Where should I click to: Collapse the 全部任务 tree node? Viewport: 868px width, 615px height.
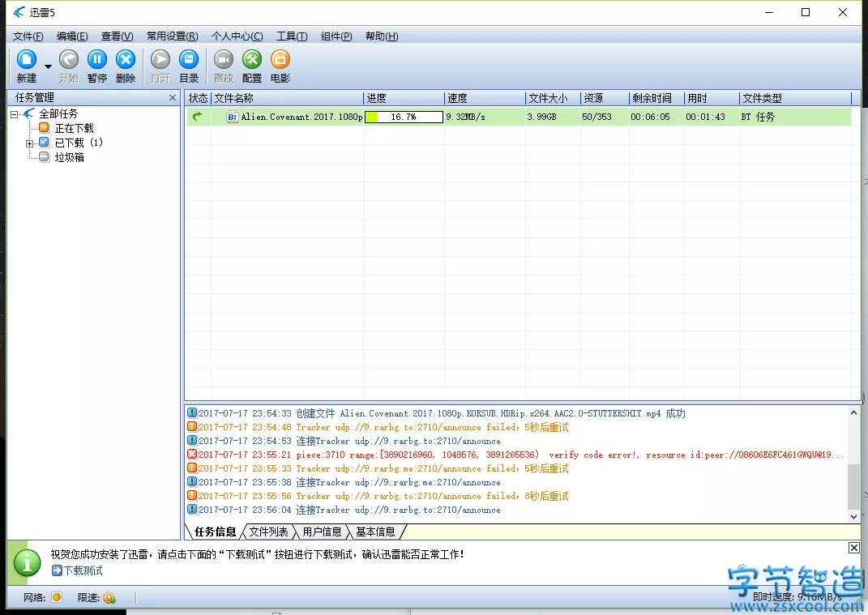(x=15, y=114)
